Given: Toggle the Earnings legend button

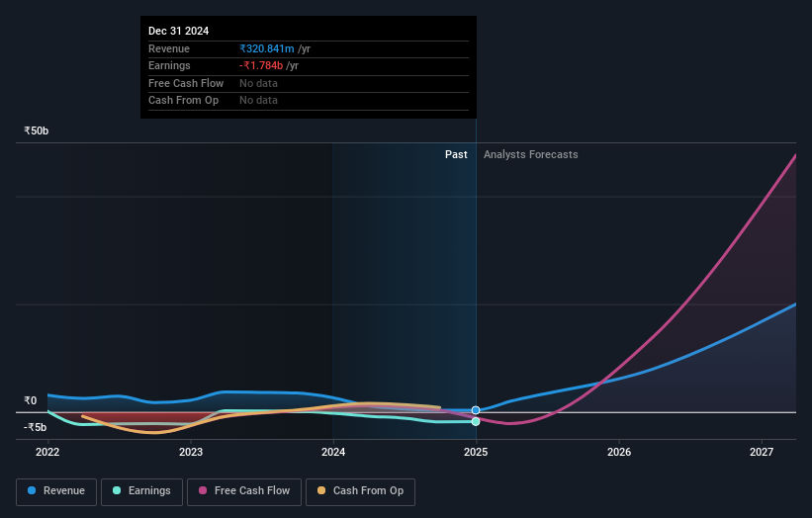Looking at the screenshot, I should point(141,491).
